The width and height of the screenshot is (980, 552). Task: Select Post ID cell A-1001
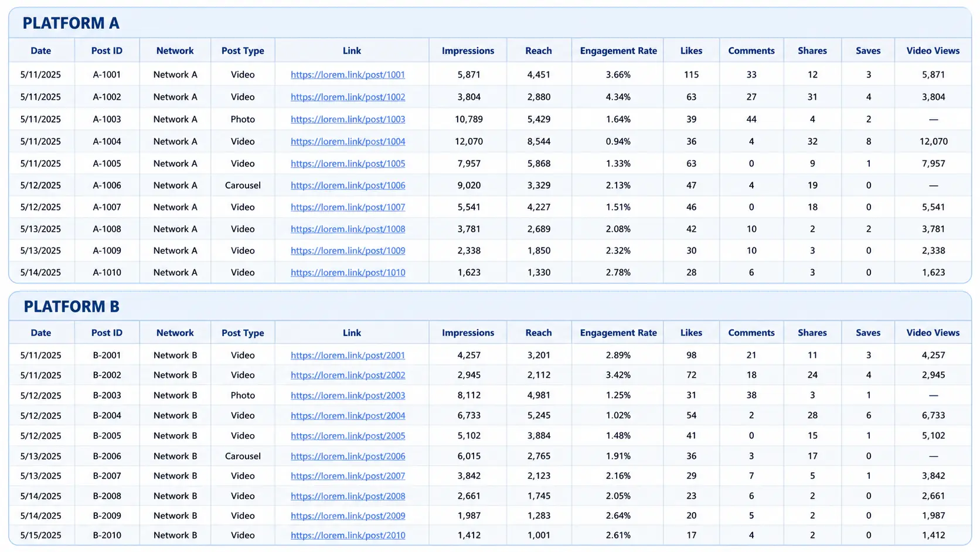click(x=107, y=75)
